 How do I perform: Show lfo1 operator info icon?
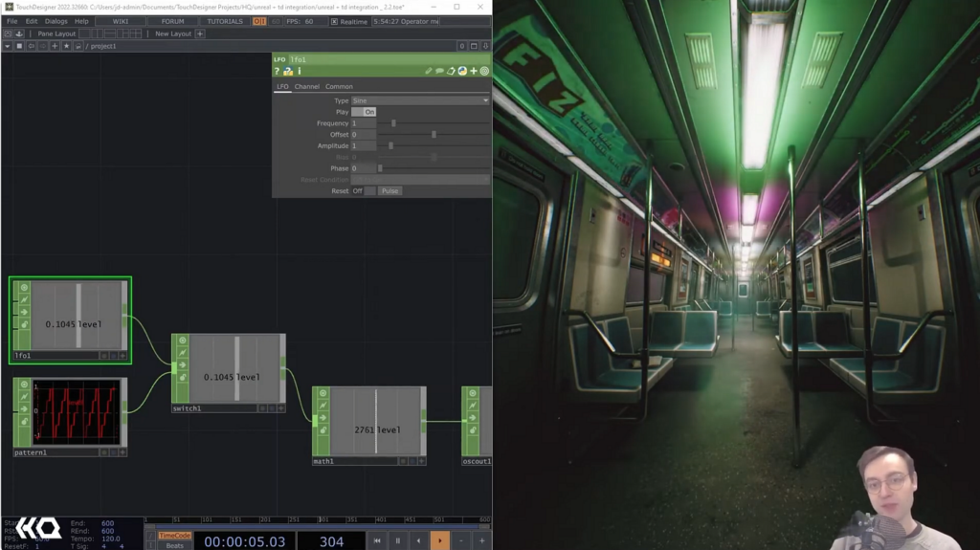(x=300, y=71)
